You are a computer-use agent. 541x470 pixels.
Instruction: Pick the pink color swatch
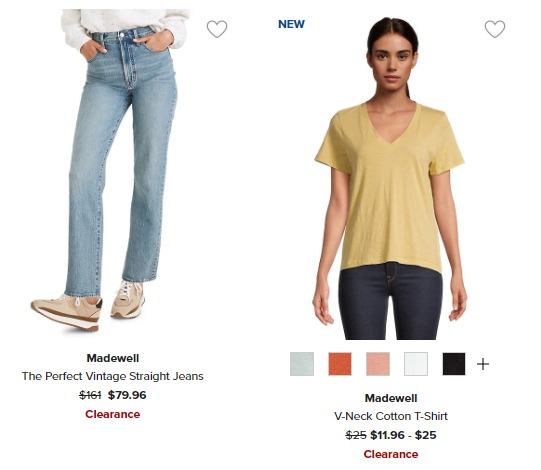[378, 364]
